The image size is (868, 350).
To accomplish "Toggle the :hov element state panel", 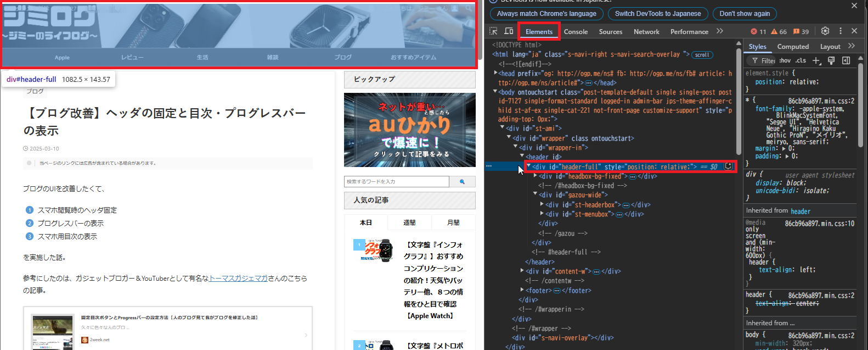I will pos(785,60).
